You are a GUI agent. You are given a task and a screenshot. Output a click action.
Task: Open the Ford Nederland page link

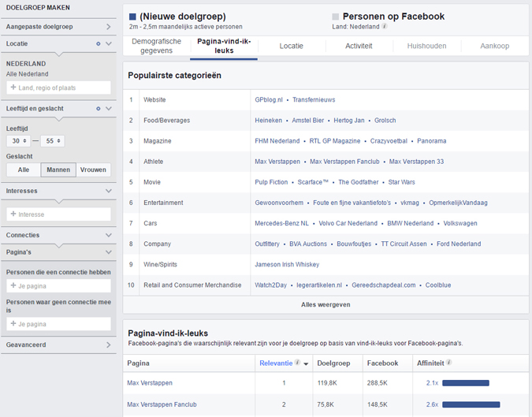pyautogui.click(x=459, y=244)
